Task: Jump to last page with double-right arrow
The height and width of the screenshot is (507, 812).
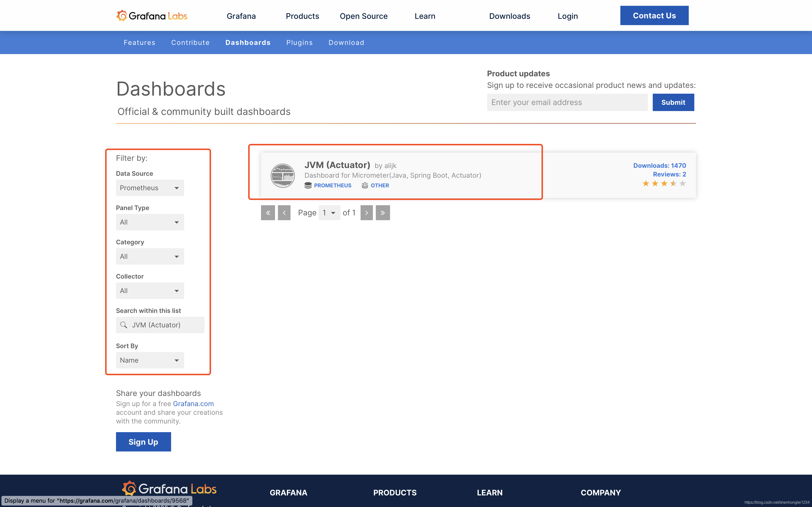Action: pos(383,213)
